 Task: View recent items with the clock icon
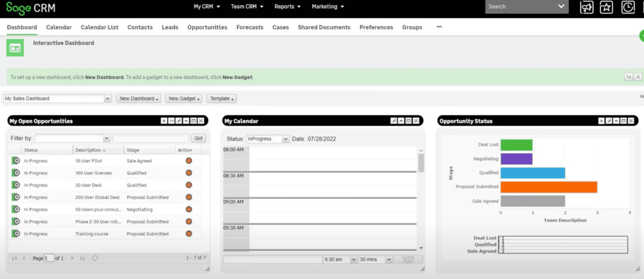[x=628, y=7]
